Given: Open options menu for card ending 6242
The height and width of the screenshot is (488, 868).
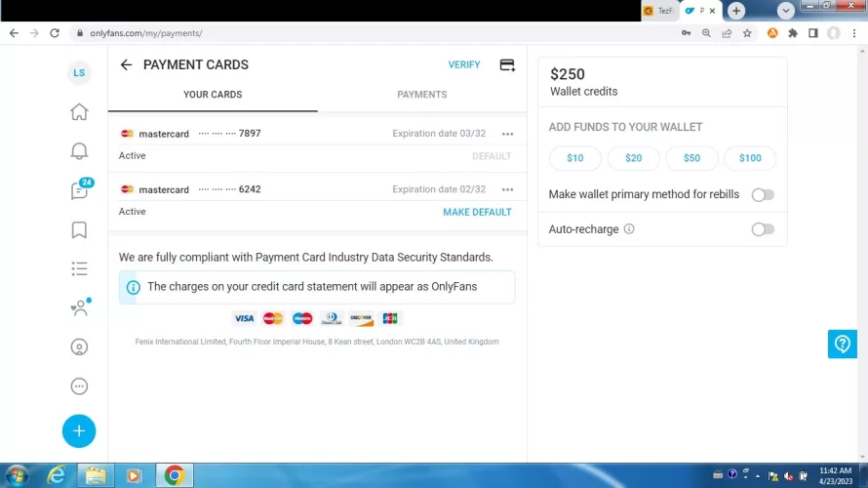Looking at the screenshot, I should [x=507, y=189].
